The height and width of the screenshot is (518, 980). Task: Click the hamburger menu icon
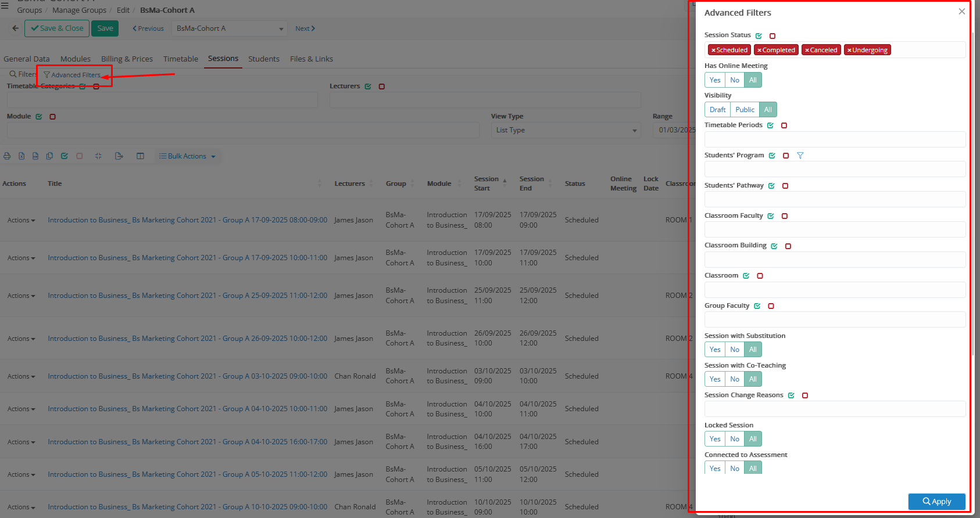(x=5, y=6)
